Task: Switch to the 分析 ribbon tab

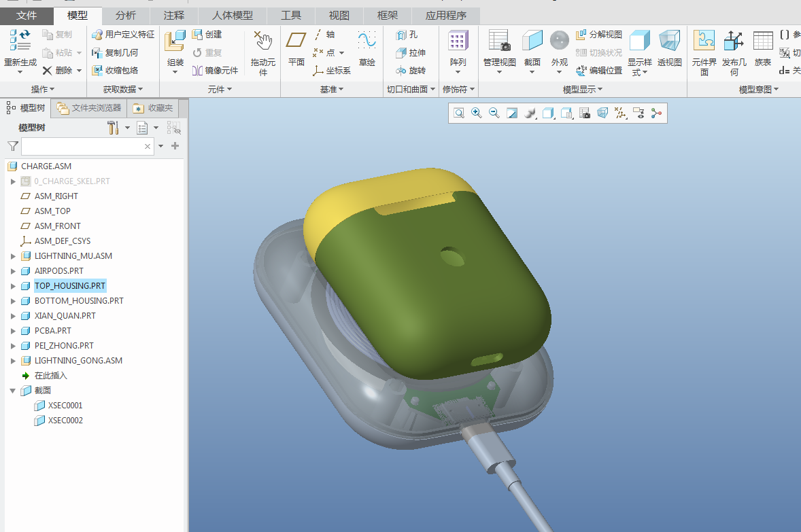Action: pyautogui.click(x=126, y=16)
